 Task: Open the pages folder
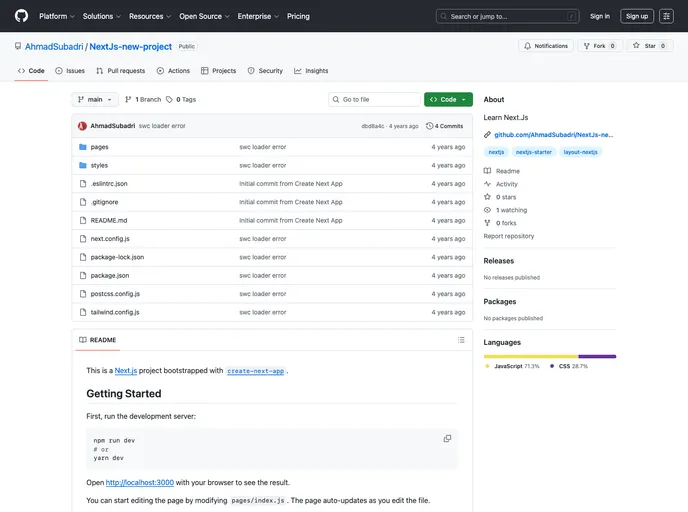coord(100,147)
